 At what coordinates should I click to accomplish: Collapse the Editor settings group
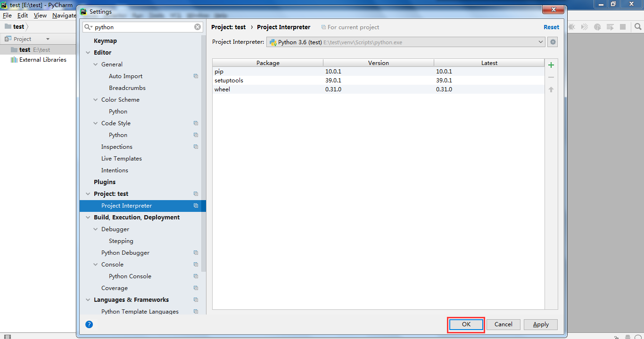(x=88, y=53)
